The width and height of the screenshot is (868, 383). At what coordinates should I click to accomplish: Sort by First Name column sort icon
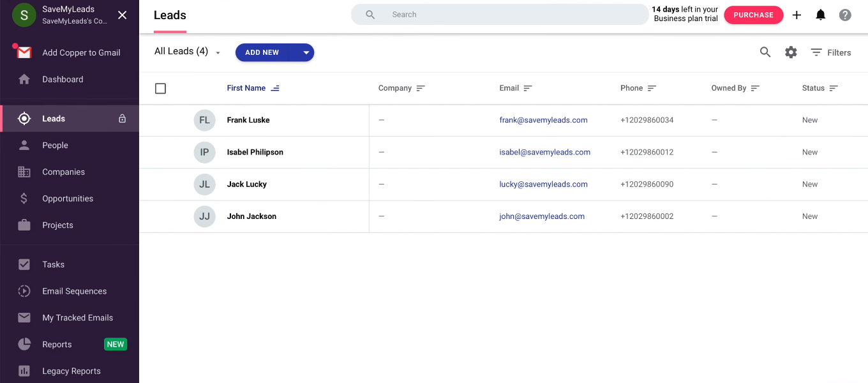pos(275,88)
